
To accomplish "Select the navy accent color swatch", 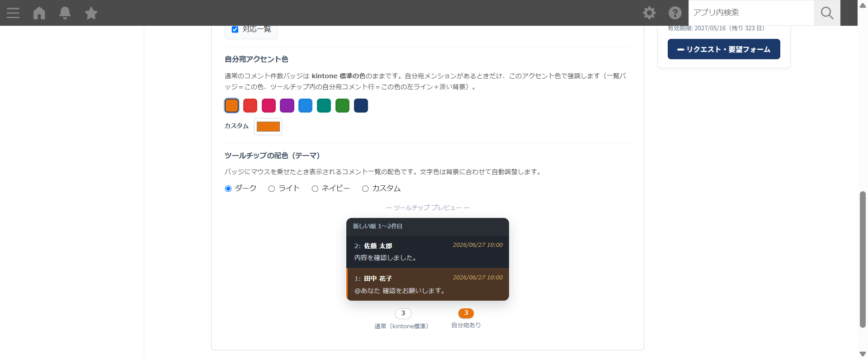I will (x=361, y=105).
